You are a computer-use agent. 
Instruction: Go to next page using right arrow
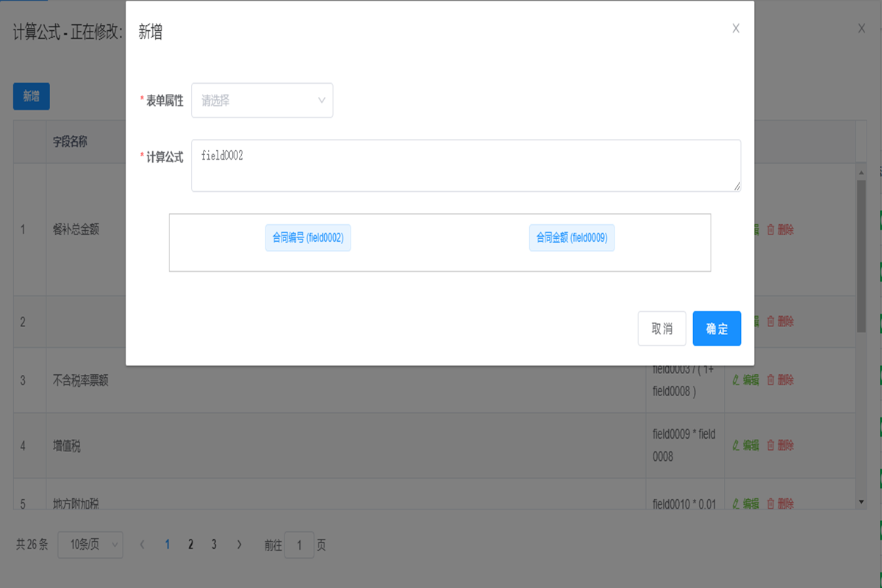239,545
